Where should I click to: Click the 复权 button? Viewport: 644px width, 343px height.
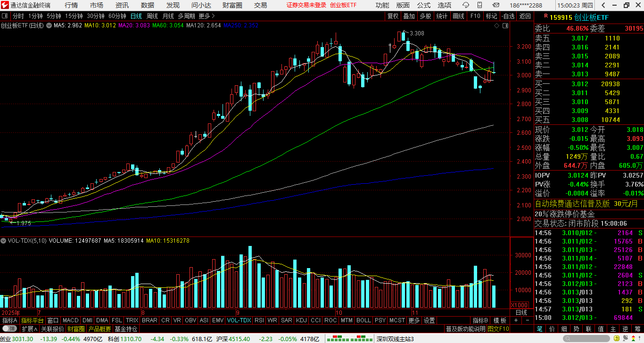pos(393,16)
